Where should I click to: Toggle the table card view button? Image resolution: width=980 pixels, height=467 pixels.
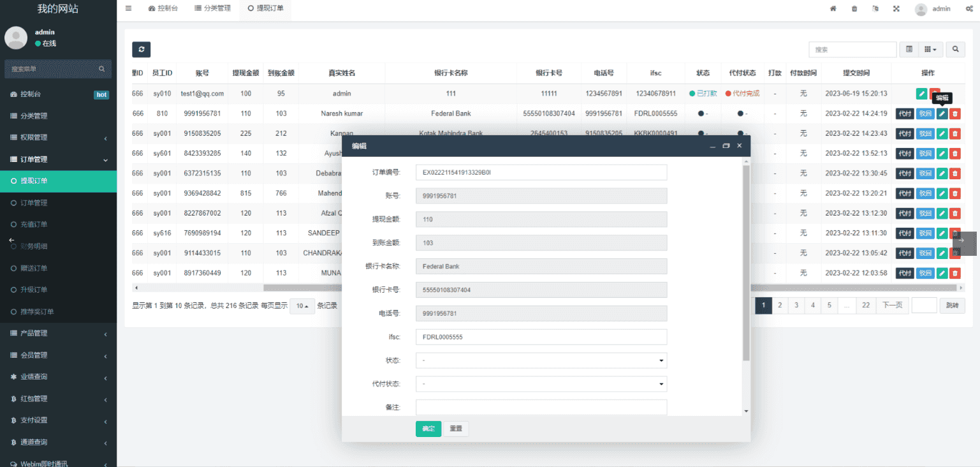point(909,49)
